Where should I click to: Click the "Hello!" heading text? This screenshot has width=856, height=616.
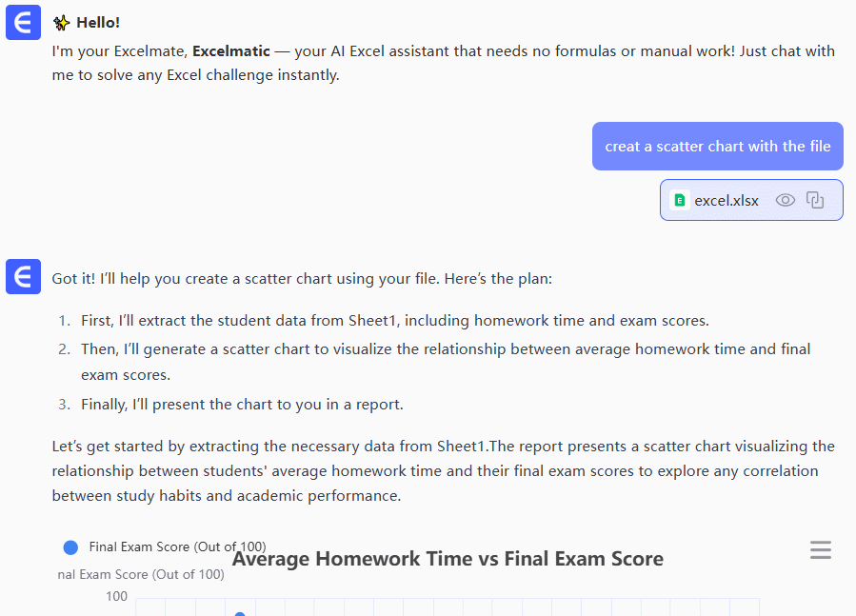pyautogui.click(x=98, y=23)
